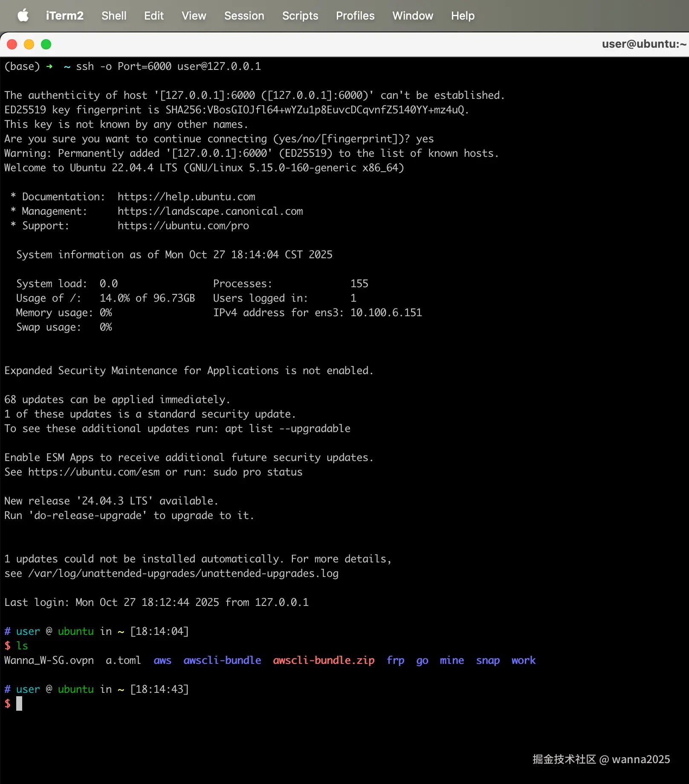Click the 'Warning: Permanently added' line
Image resolution: width=689 pixels, height=784 pixels.
pos(252,153)
